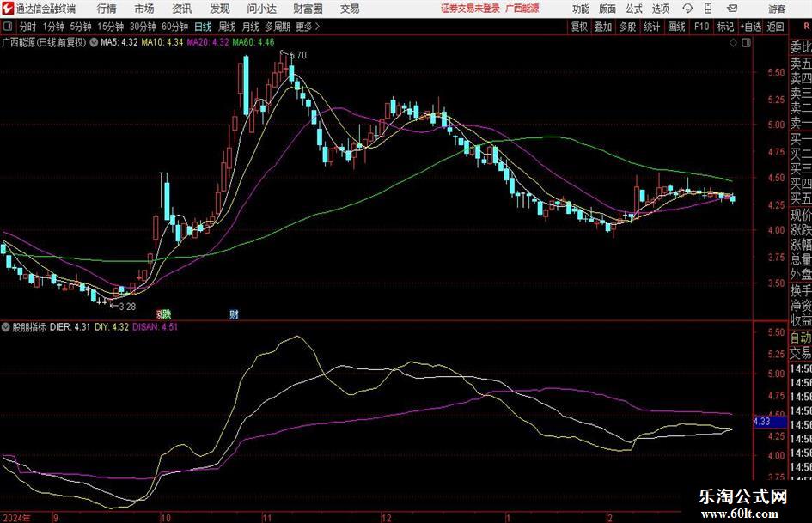Click the MA60: 4.46 indicator label
Screen dimensions: 812x523
253,42
